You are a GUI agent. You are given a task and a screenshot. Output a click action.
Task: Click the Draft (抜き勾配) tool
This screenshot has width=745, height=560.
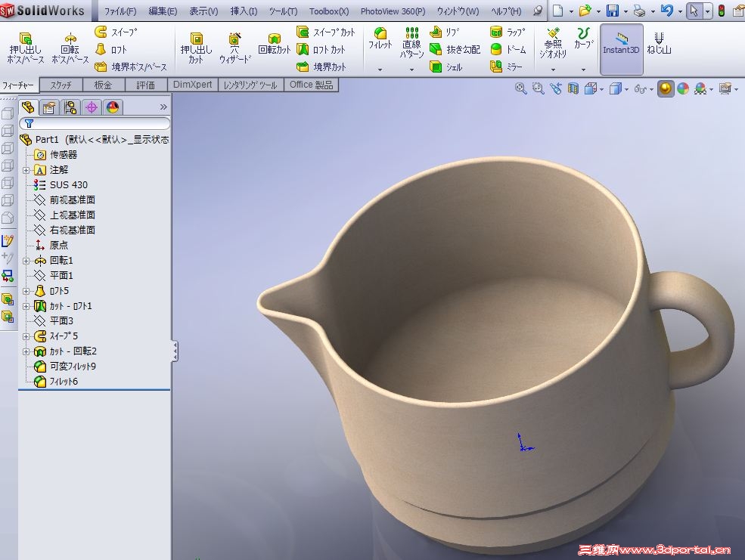coord(455,49)
